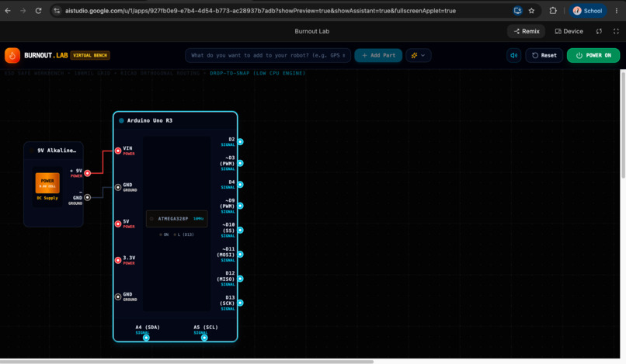Select the ~D11 (MOSI) signal pin
Viewport: 626px width, 364px height.
point(240,255)
